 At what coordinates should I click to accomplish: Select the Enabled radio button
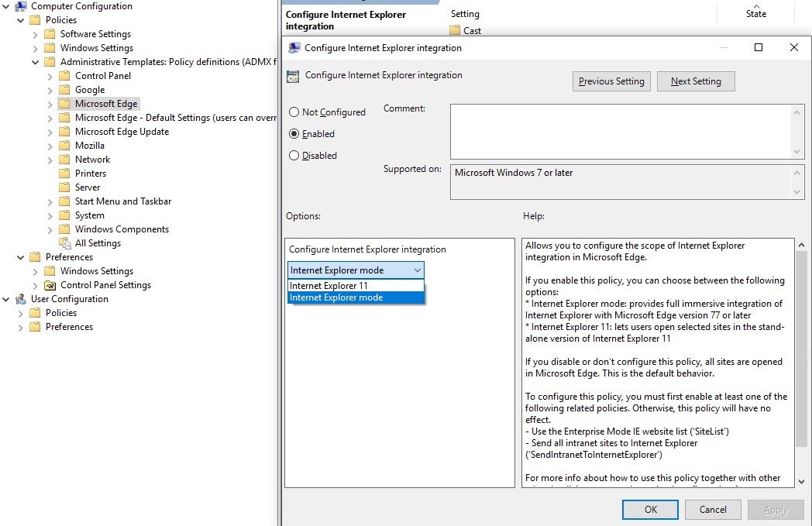point(294,133)
